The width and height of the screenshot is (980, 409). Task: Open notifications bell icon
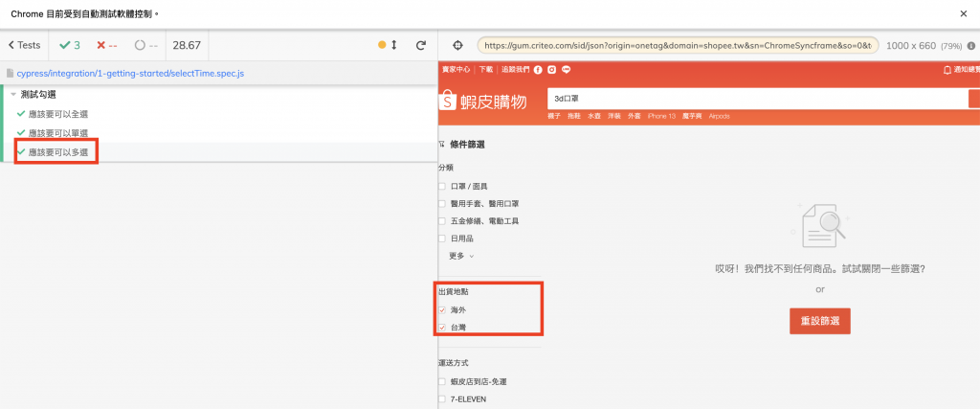(947, 70)
